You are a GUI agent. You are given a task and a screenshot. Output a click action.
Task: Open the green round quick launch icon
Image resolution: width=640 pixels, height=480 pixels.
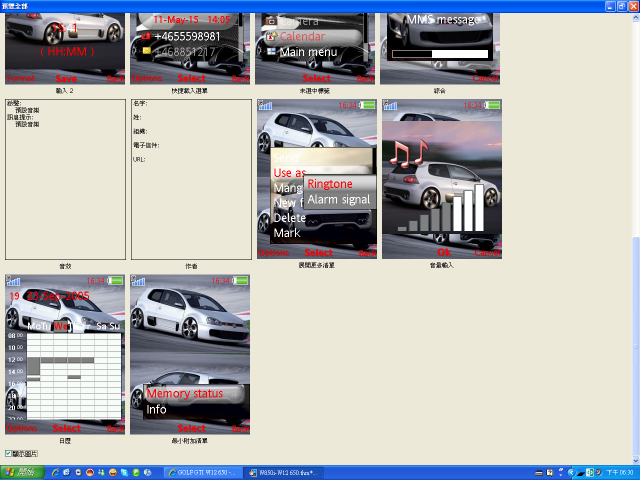[x=136, y=473]
